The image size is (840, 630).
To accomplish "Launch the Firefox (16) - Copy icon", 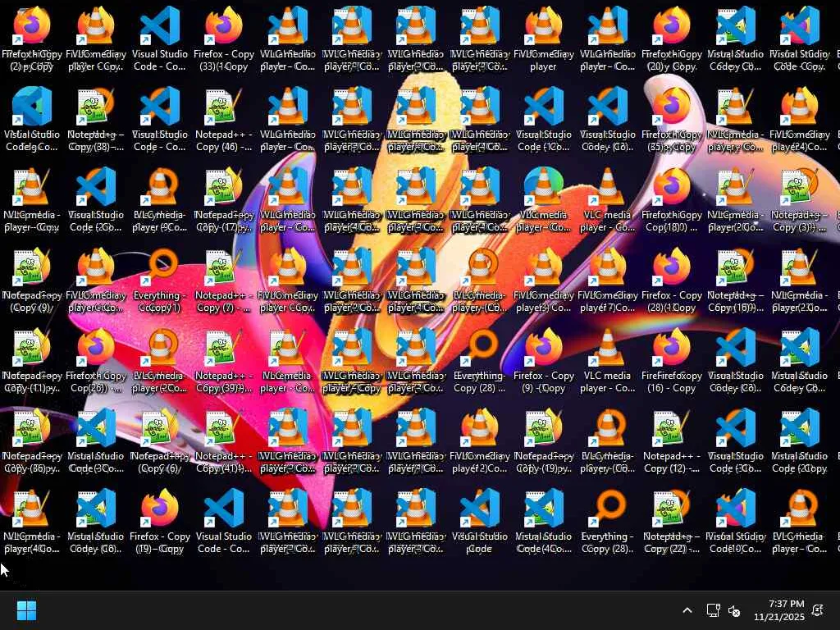I will (x=671, y=361).
